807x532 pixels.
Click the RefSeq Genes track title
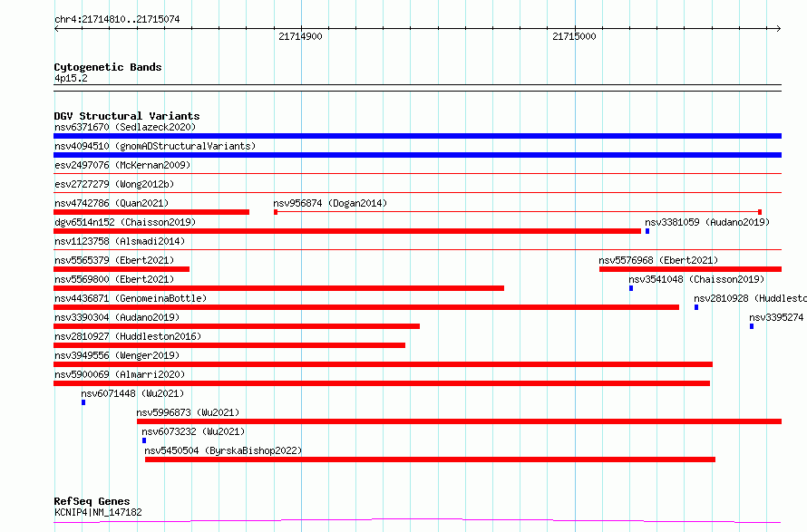coord(92,501)
